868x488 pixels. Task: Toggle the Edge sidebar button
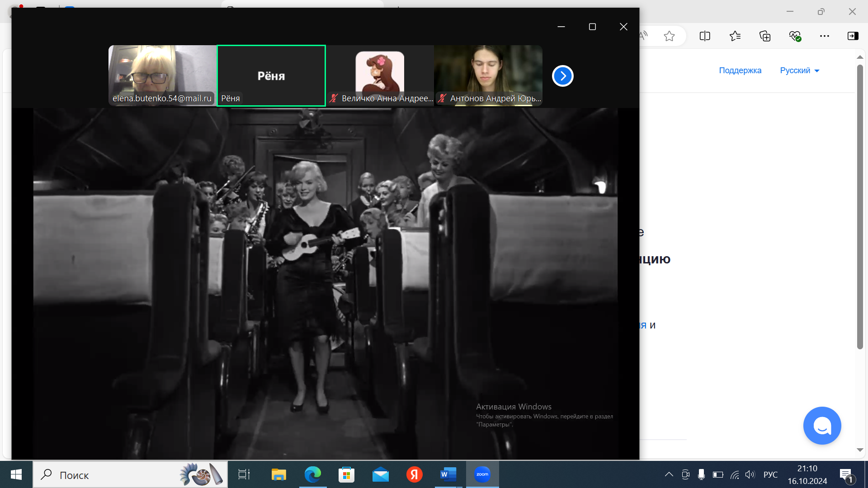(x=853, y=36)
